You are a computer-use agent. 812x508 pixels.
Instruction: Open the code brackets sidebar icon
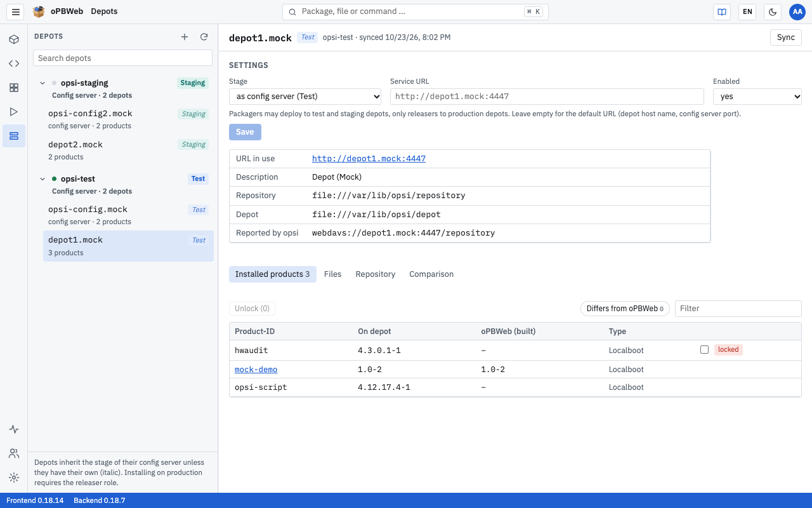click(14, 63)
